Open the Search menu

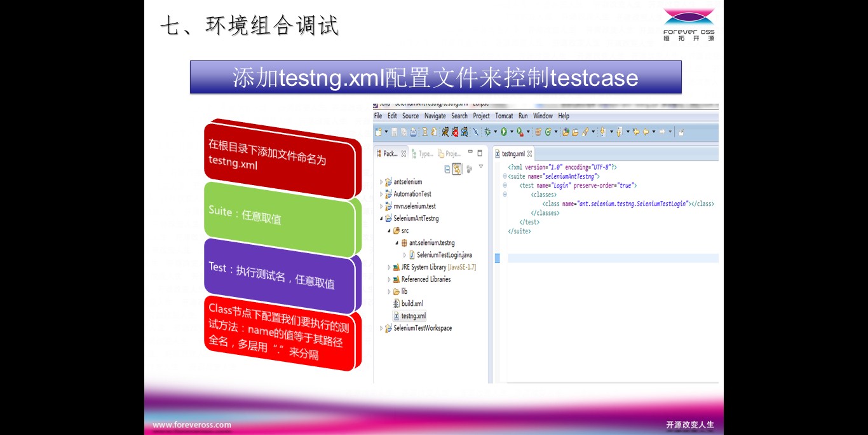click(x=459, y=116)
